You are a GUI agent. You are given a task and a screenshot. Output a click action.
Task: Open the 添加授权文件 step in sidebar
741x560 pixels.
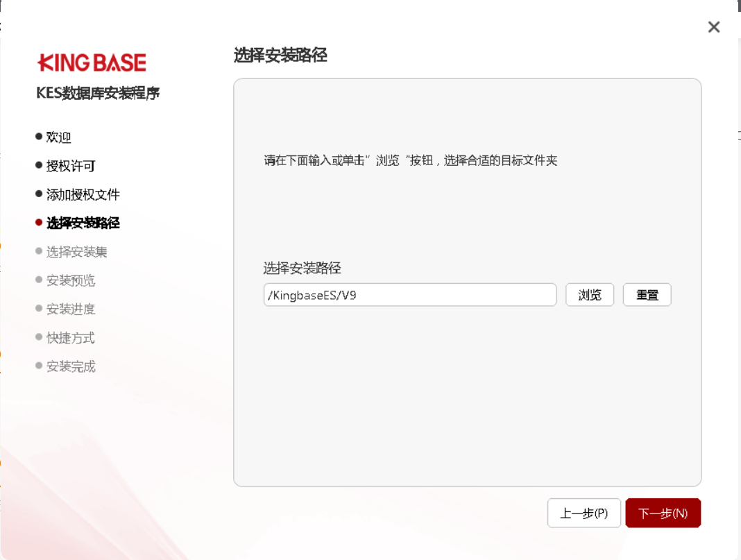pyautogui.click(x=83, y=194)
